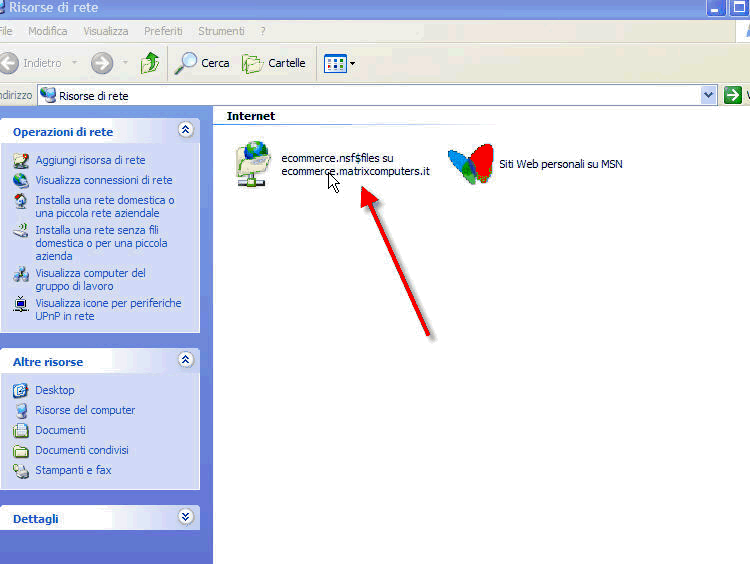Select the MSN butterfly icon

(471, 164)
